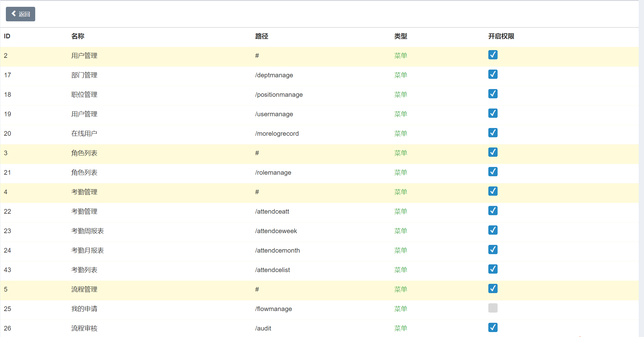
Task: Uncheck permission for 流程管理 ID 5
Action: pyautogui.click(x=493, y=288)
